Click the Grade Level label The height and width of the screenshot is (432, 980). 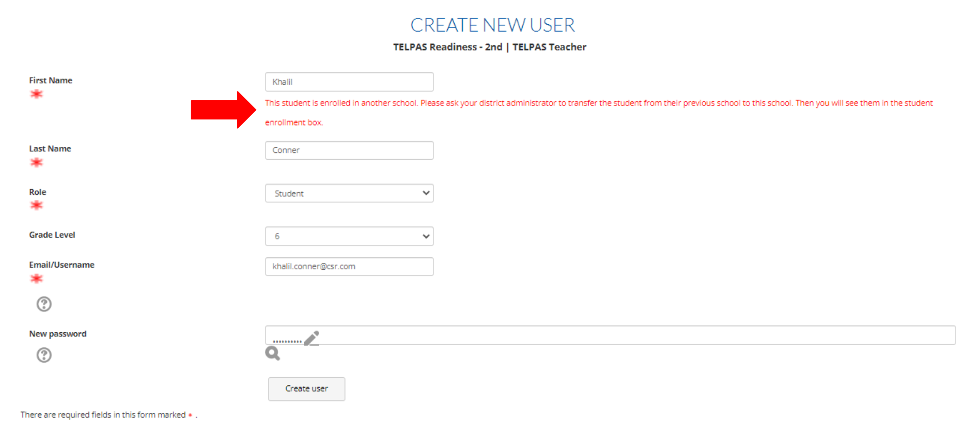click(x=52, y=235)
